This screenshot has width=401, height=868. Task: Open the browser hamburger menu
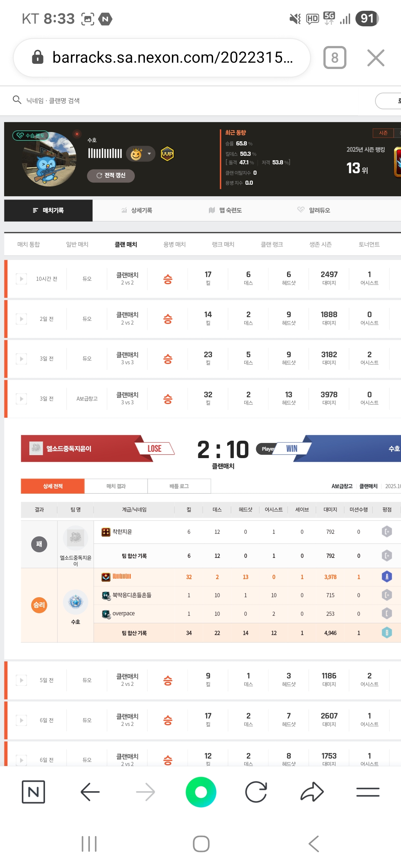pyautogui.click(x=368, y=792)
